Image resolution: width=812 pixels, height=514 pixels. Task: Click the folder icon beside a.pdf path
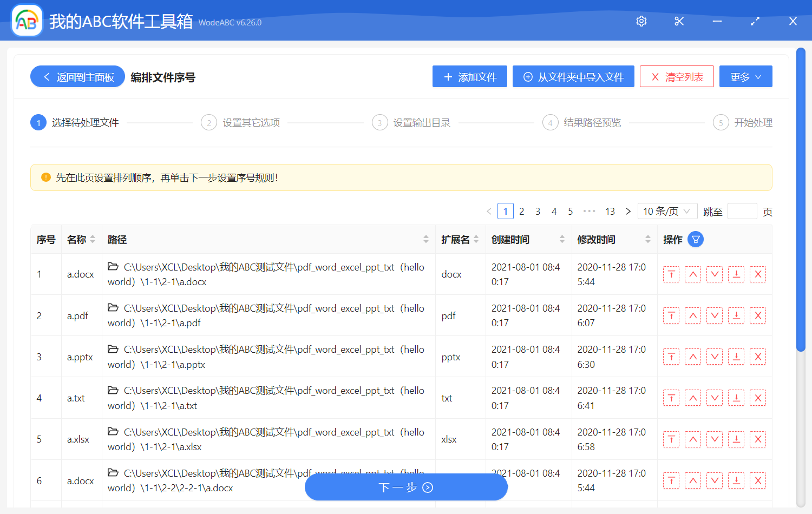pyautogui.click(x=112, y=308)
